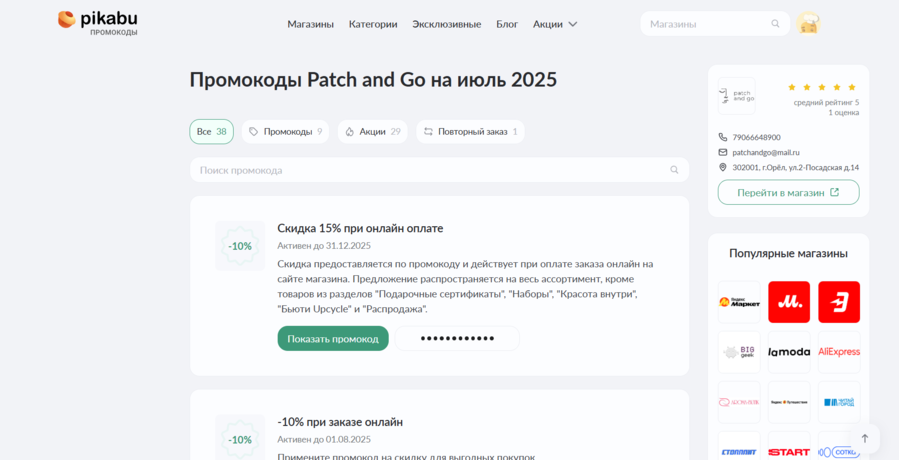Image resolution: width=899 pixels, height=460 pixels.
Task: Click the Промокоды Patch and Go page heading
Action: point(373,80)
